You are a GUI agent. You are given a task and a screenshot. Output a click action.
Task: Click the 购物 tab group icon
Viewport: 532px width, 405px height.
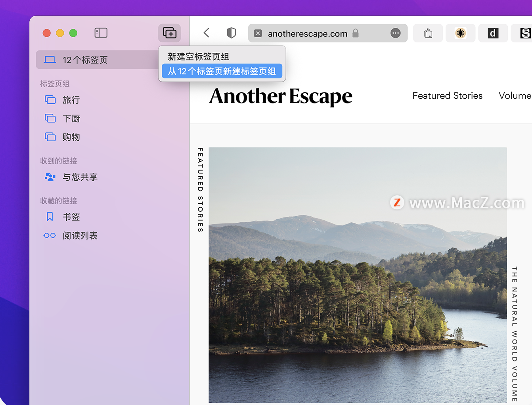tap(50, 137)
